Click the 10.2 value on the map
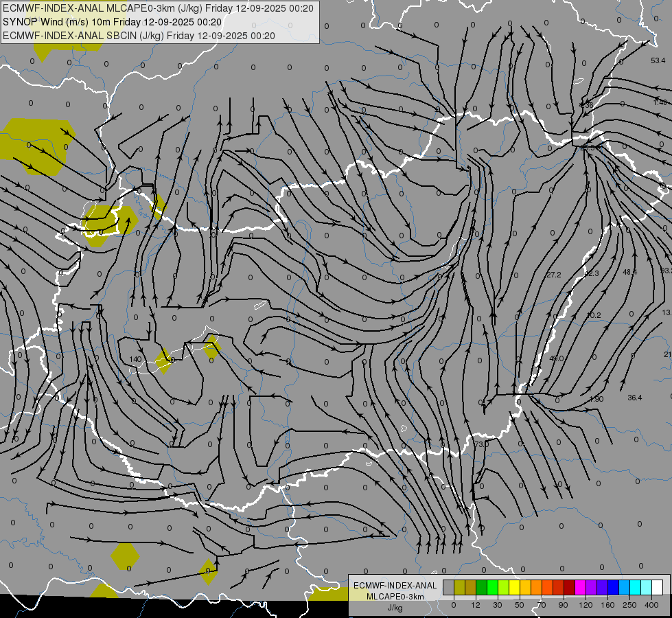The width and height of the screenshot is (672, 618). 594,315
